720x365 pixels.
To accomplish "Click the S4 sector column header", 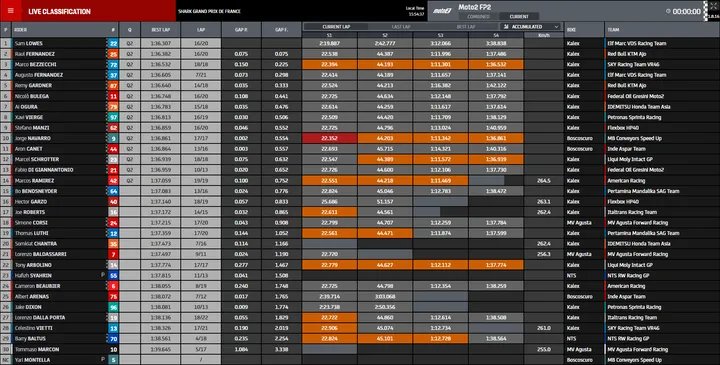I will point(496,35).
